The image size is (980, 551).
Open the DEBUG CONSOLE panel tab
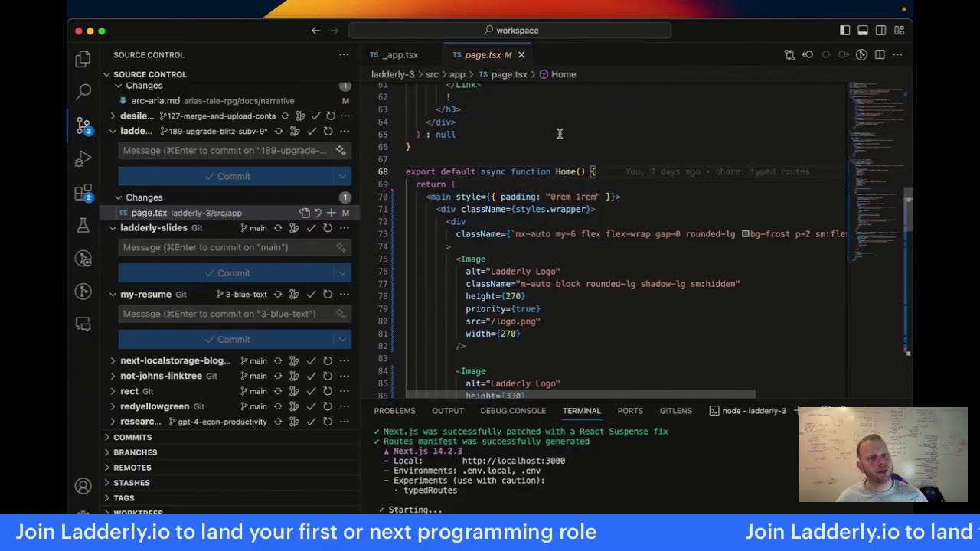click(513, 411)
